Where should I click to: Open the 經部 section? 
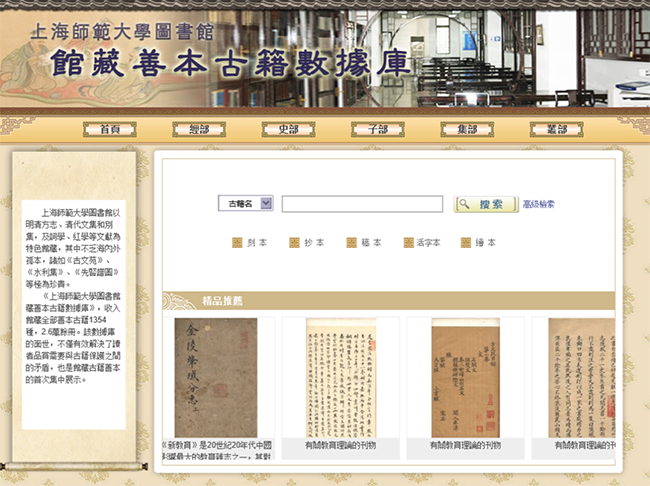199,129
